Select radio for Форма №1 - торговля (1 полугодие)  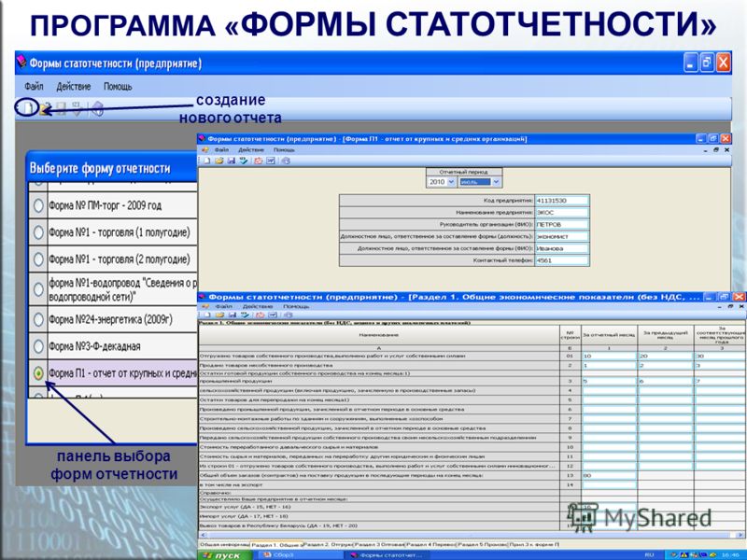(38, 232)
